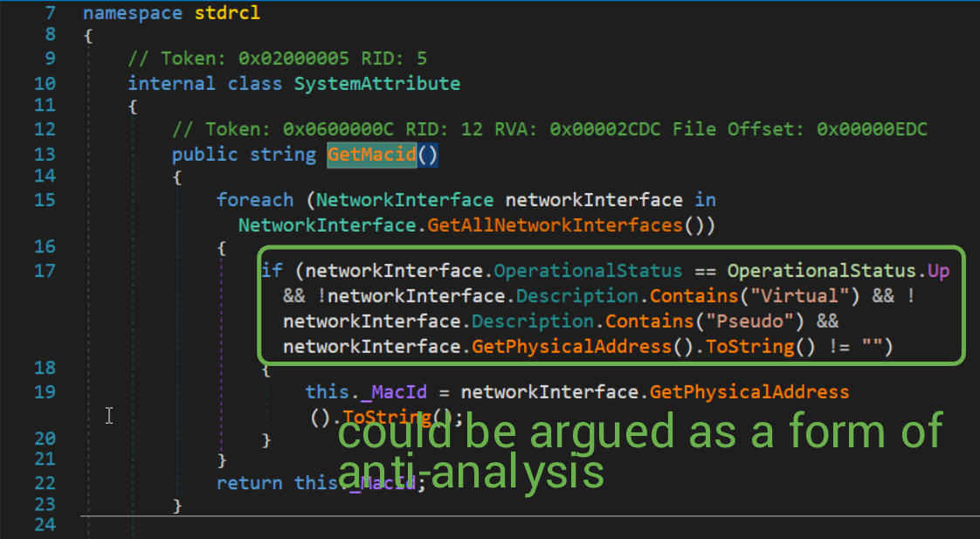
Task: Click the return keyword
Action: click(x=249, y=483)
